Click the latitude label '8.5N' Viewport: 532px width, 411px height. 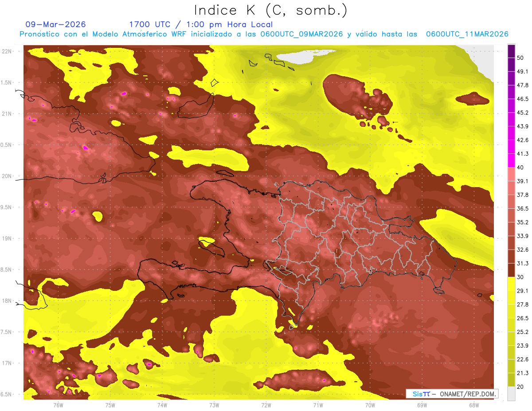pos(7,270)
